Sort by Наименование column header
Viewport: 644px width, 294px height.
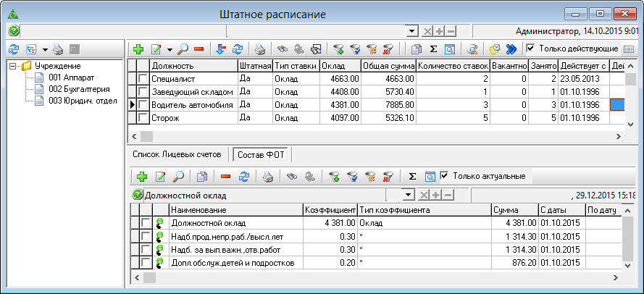(235, 210)
